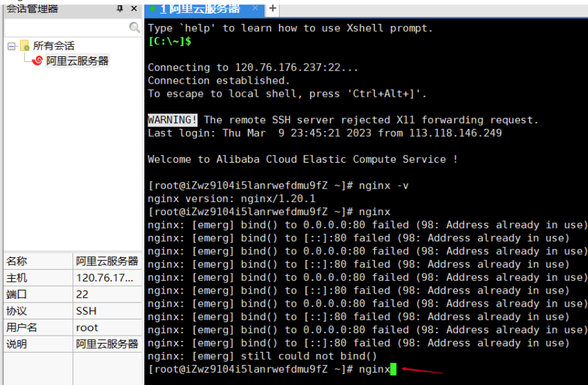
Task: Click the host value 120.76.17...
Action: tap(104, 277)
